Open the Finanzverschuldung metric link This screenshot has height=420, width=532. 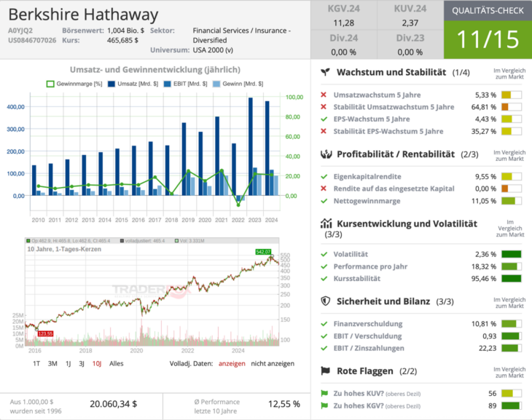368,324
